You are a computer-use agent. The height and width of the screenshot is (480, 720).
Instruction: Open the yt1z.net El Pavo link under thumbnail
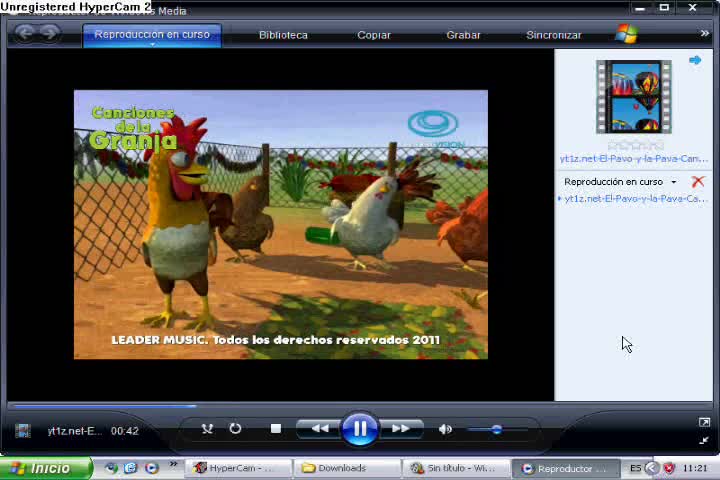pyautogui.click(x=634, y=158)
